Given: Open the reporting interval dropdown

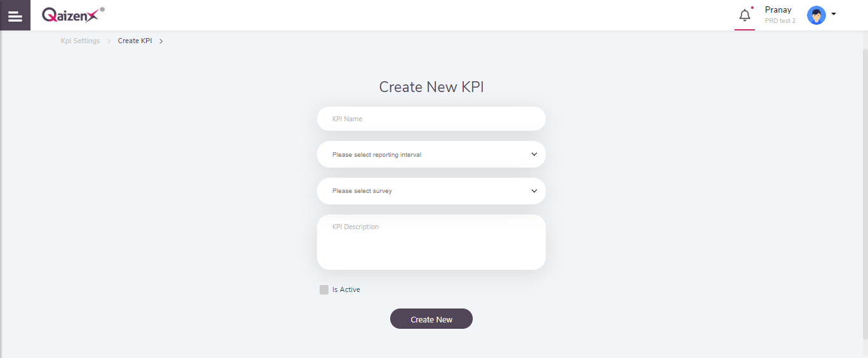Looking at the screenshot, I should (431, 154).
